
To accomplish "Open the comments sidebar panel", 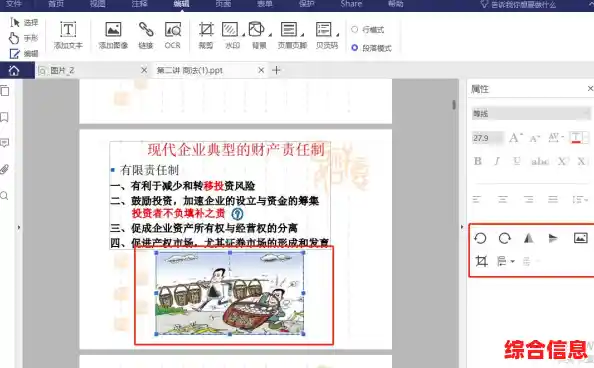I will click(5, 143).
